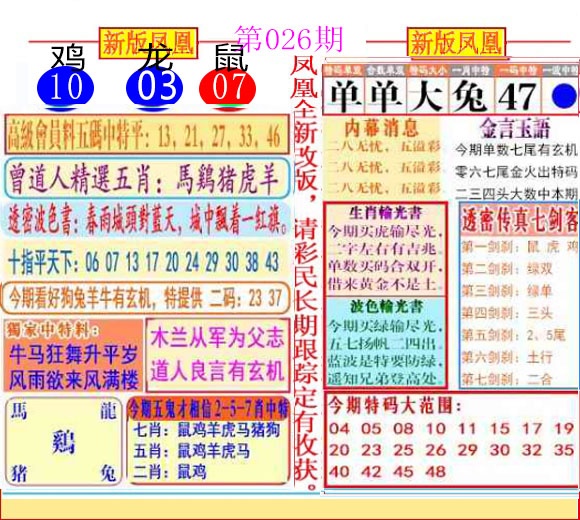Click the line 今期买虎输尽光
This screenshot has width=580, height=520.
point(385,232)
